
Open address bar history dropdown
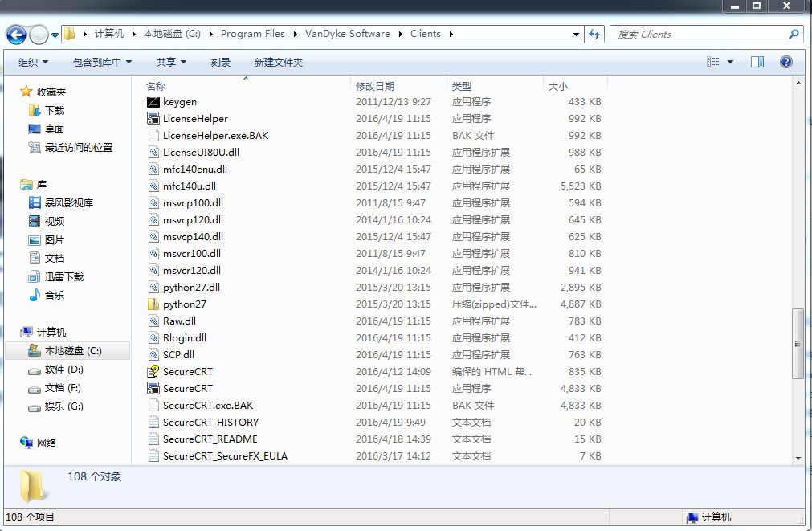click(x=576, y=35)
